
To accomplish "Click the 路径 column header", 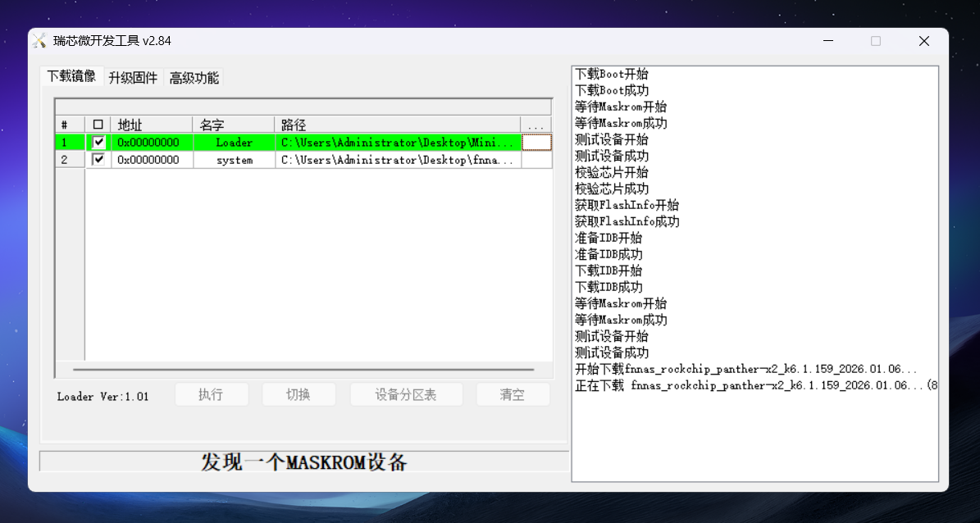I will [x=397, y=125].
